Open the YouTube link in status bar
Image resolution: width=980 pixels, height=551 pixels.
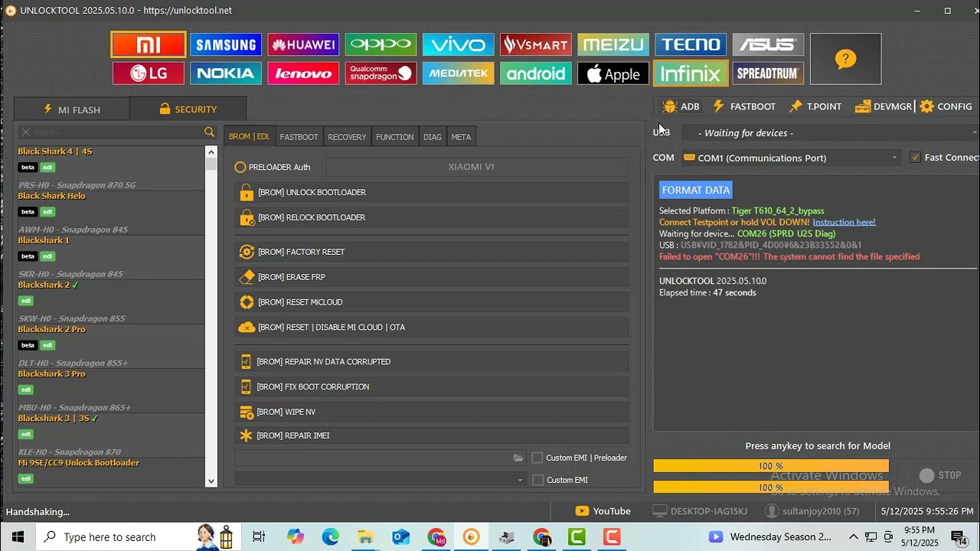pos(603,511)
